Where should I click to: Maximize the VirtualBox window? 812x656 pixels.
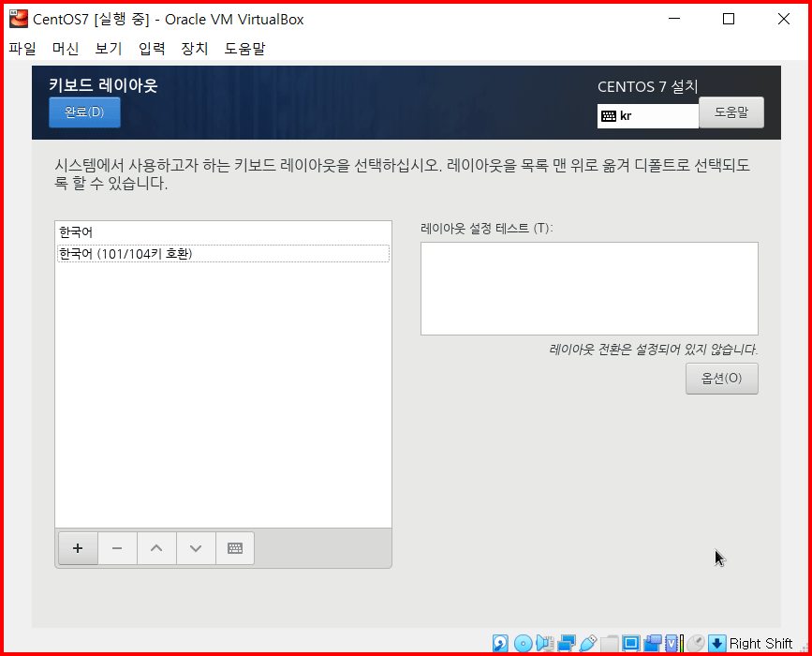pyautogui.click(x=729, y=19)
